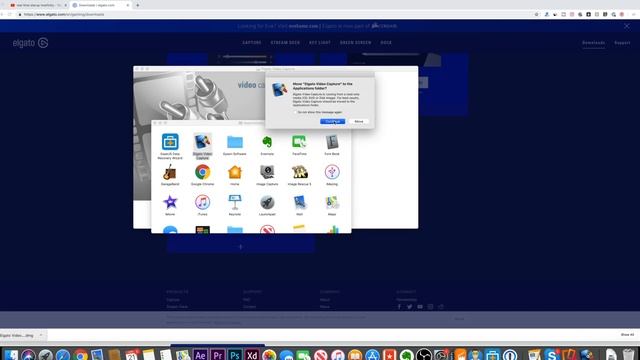This screenshot has width=640, height=360.
Task: Open Premiere Pro from the Dock
Action: pos(218,355)
